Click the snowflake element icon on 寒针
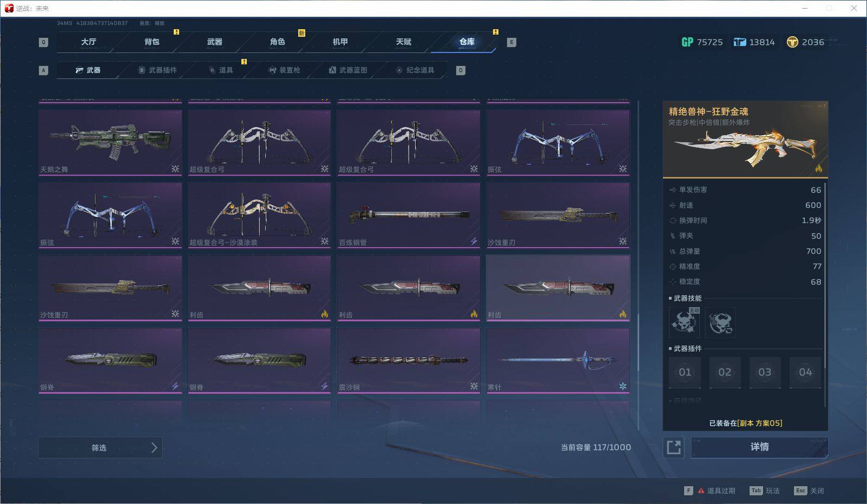Image resolution: width=867 pixels, height=504 pixels. tap(623, 386)
